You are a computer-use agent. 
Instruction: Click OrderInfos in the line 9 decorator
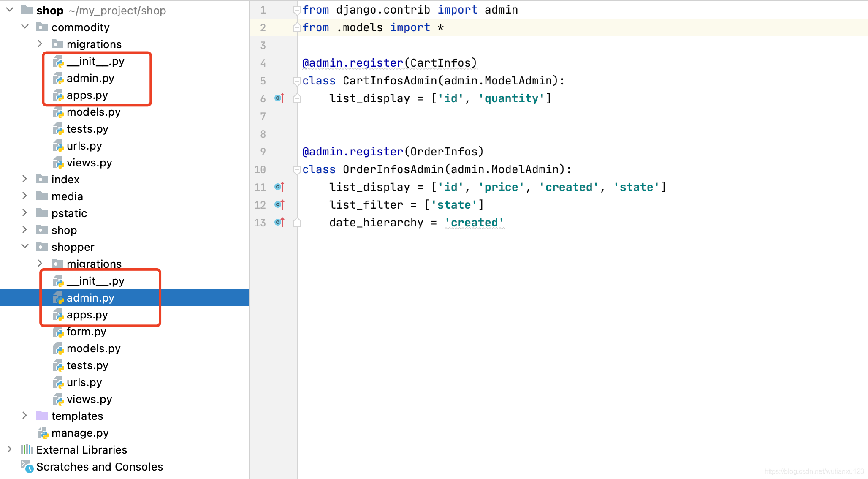tap(444, 152)
